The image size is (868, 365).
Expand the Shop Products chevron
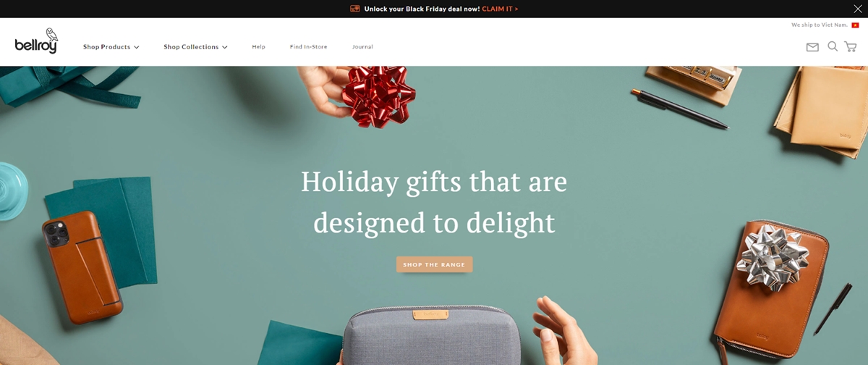click(x=136, y=47)
